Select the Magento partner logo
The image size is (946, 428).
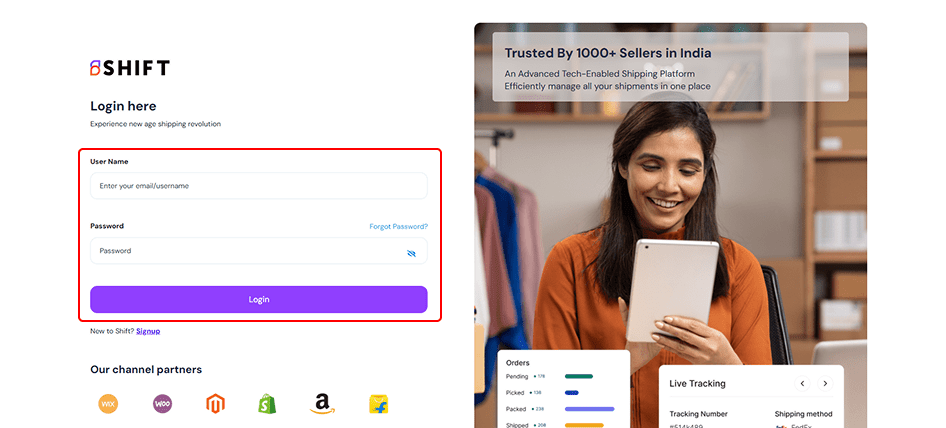(x=215, y=403)
